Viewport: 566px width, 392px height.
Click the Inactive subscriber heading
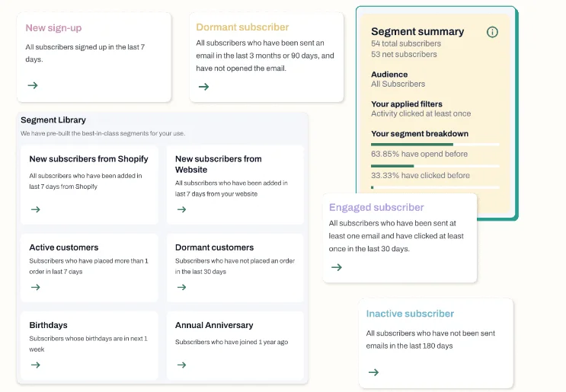(410, 314)
